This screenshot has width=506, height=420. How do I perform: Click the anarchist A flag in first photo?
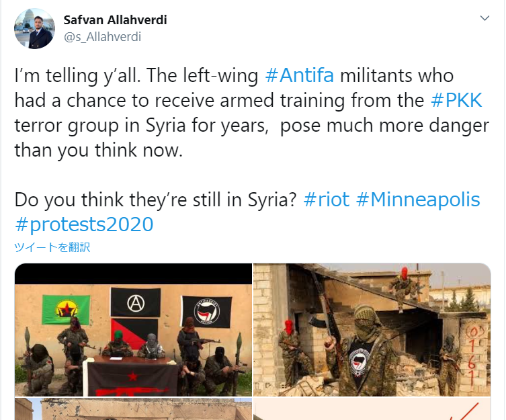(136, 302)
